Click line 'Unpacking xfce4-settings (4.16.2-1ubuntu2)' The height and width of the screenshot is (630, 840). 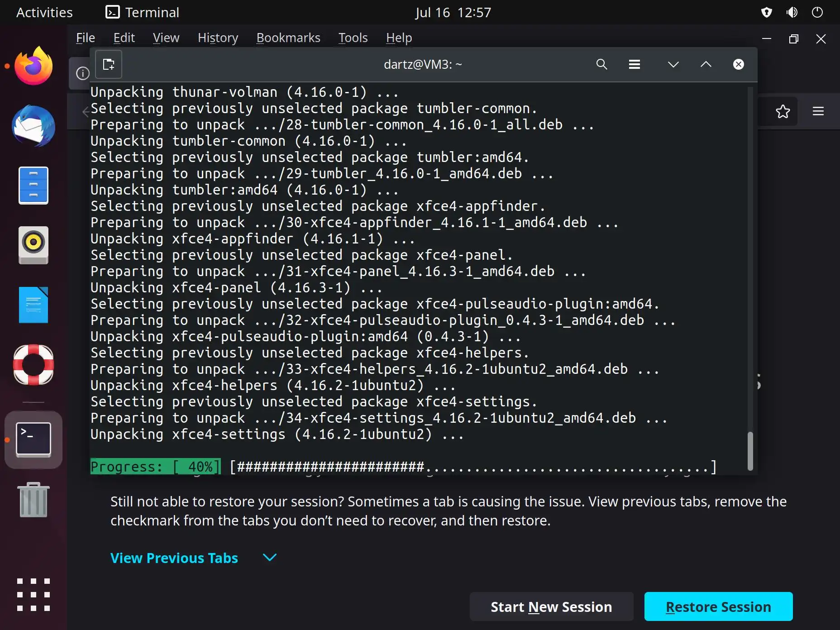click(277, 434)
